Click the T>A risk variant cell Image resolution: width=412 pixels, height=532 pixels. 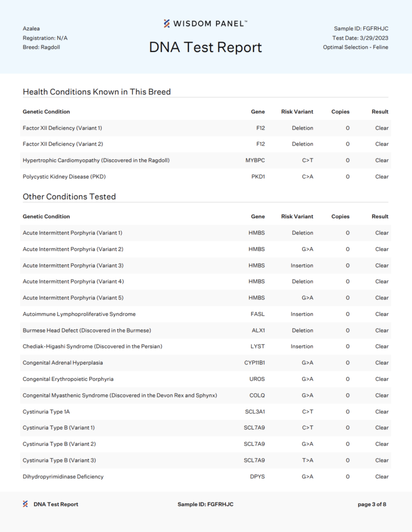[308, 460]
